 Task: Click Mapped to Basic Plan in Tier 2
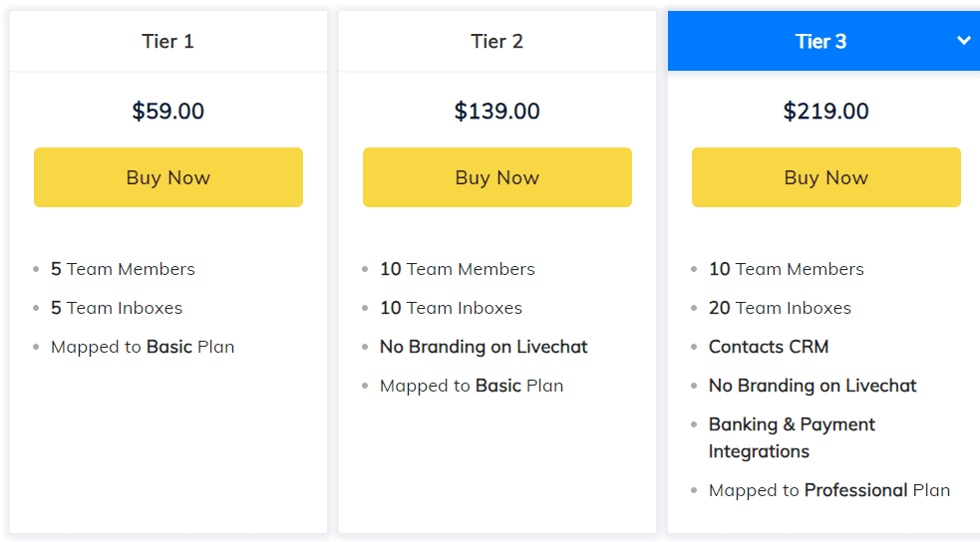472,386
